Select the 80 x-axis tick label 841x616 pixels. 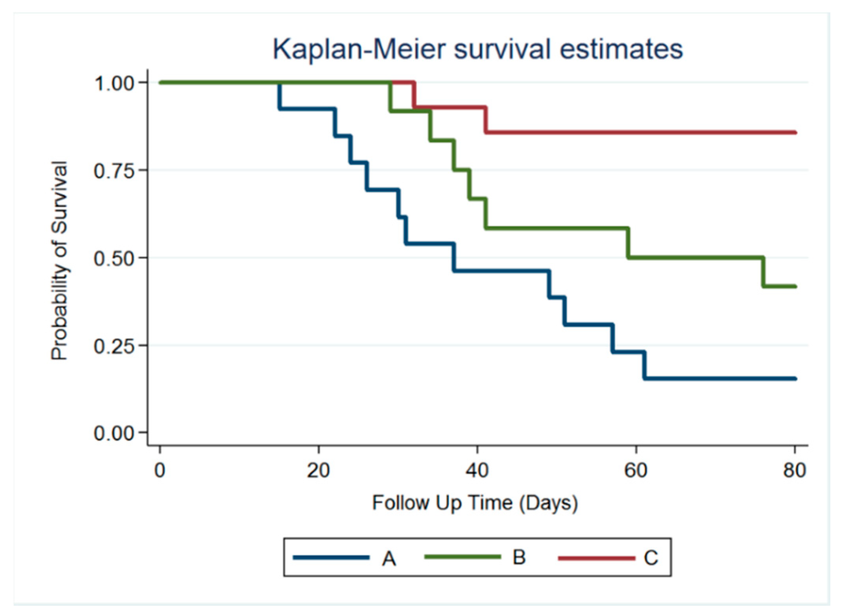click(794, 470)
